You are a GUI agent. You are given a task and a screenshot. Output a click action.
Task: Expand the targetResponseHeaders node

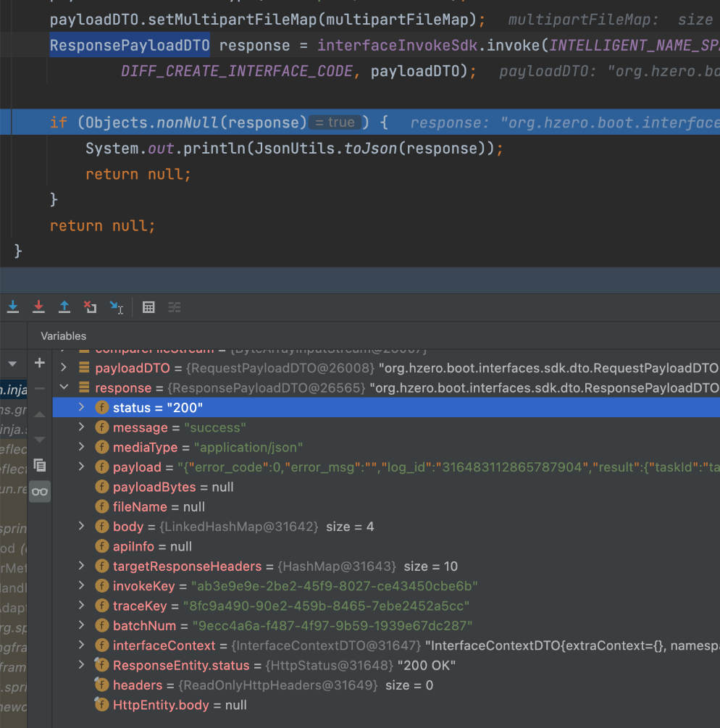82,566
